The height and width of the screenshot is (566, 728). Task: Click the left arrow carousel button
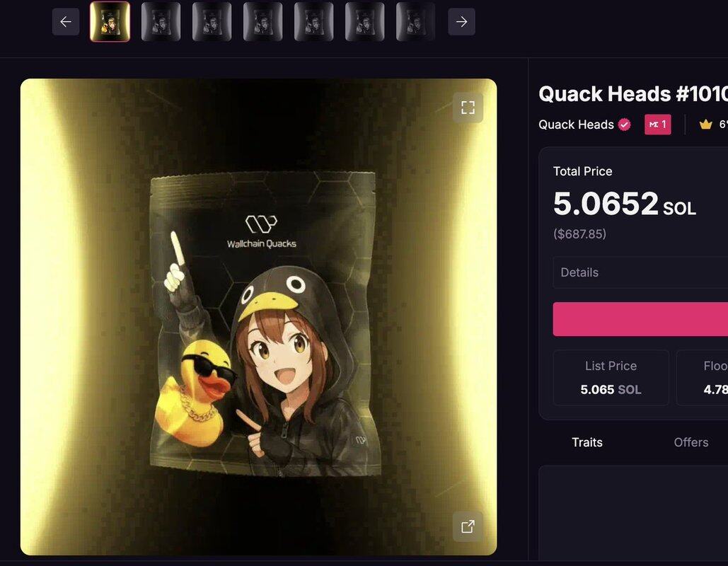66,21
